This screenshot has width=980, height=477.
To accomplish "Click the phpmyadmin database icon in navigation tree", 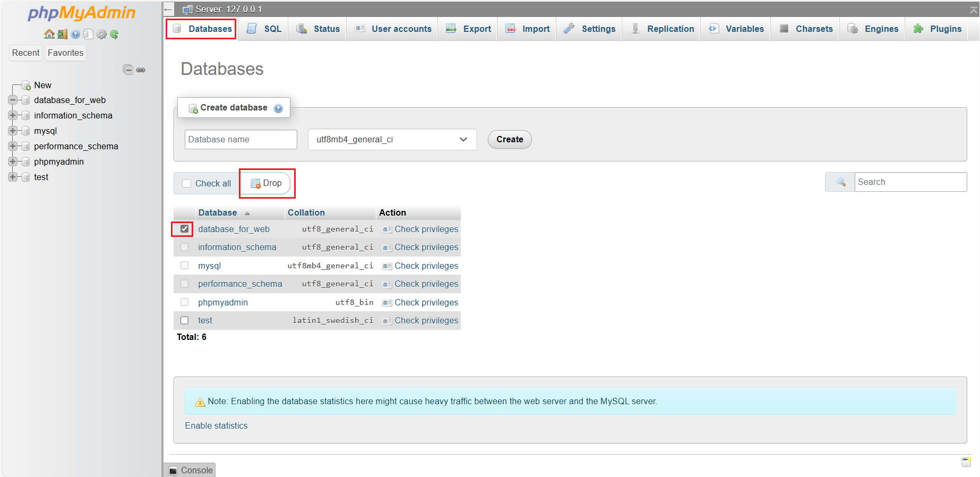I will [25, 161].
